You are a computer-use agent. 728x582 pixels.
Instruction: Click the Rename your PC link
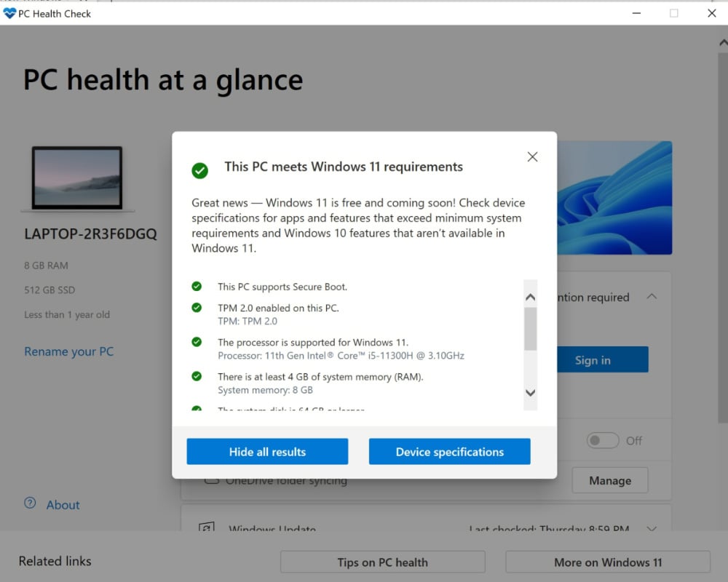click(68, 351)
